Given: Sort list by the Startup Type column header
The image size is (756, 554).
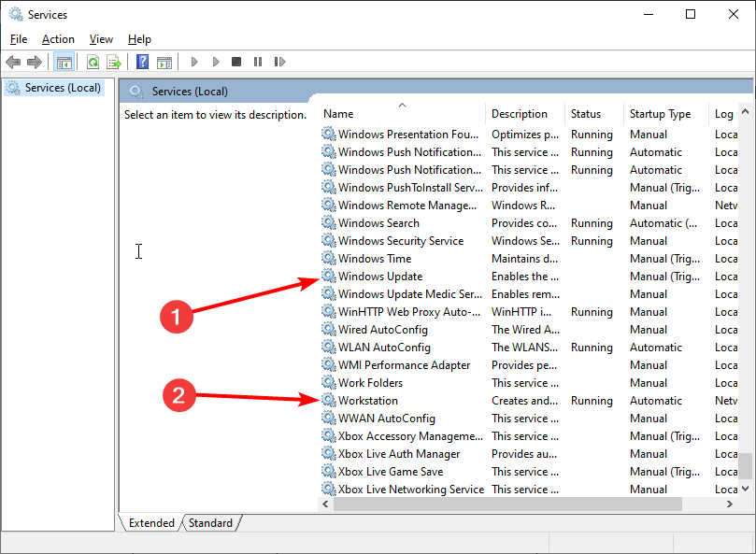Looking at the screenshot, I should point(661,114).
